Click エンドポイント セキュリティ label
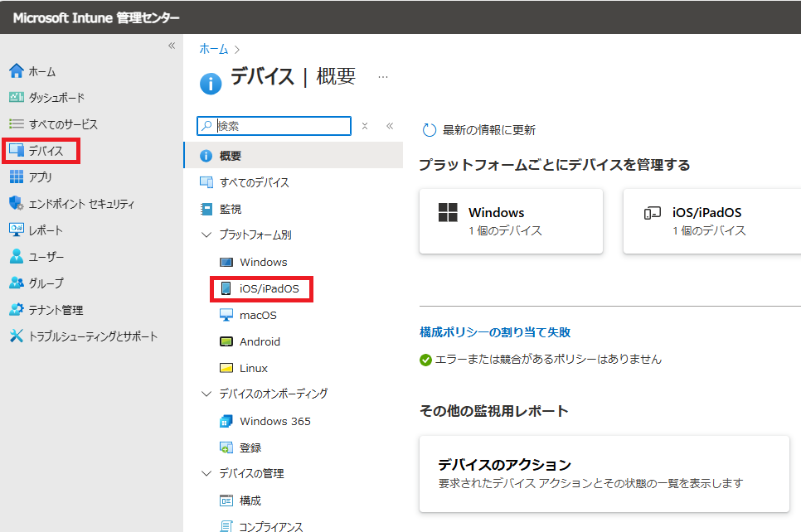 pyautogui.click(x=81, y=204)
